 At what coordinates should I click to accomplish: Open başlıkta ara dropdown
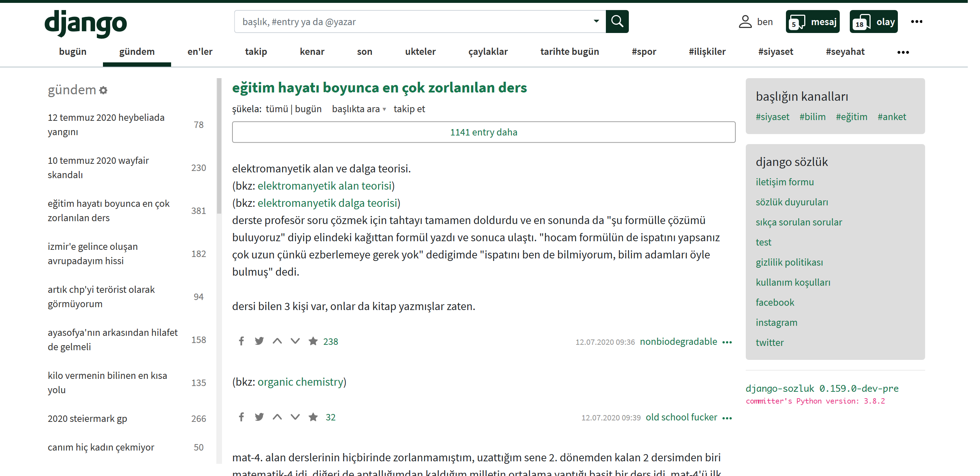coord(359,109)
